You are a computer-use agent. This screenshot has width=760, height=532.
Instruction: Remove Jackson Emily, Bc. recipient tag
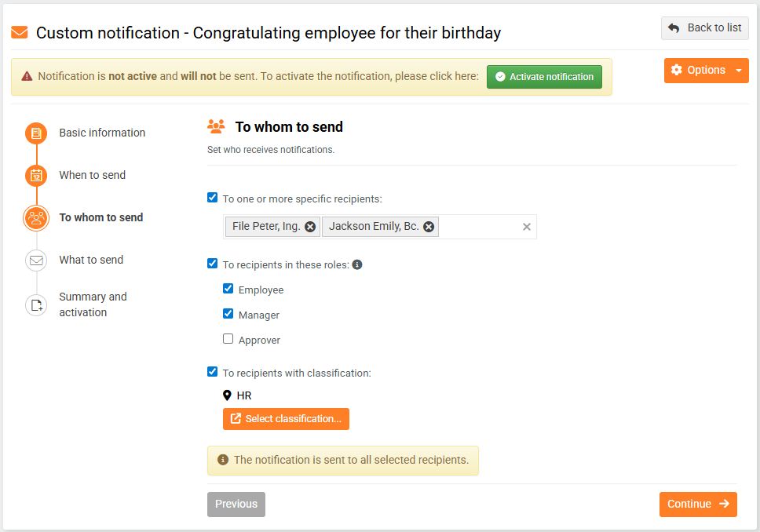pos(429,227)
